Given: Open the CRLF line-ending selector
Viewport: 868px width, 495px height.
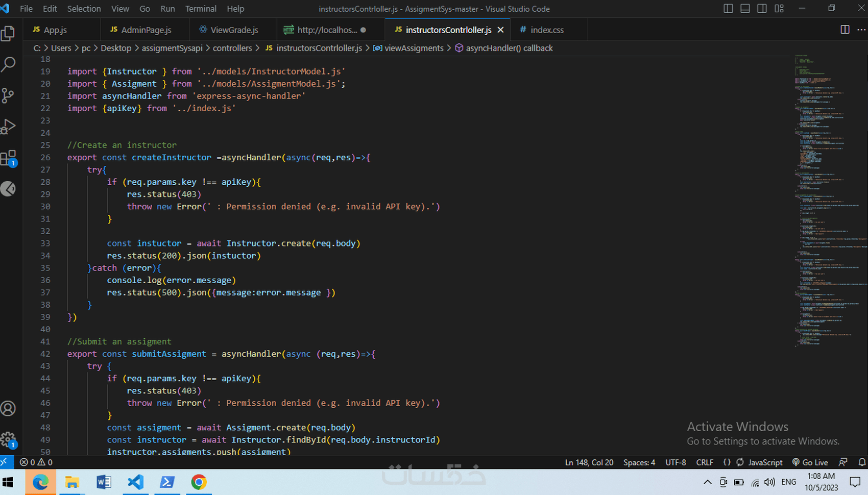Looking at the screenshot, I should (x=705, y=462).
